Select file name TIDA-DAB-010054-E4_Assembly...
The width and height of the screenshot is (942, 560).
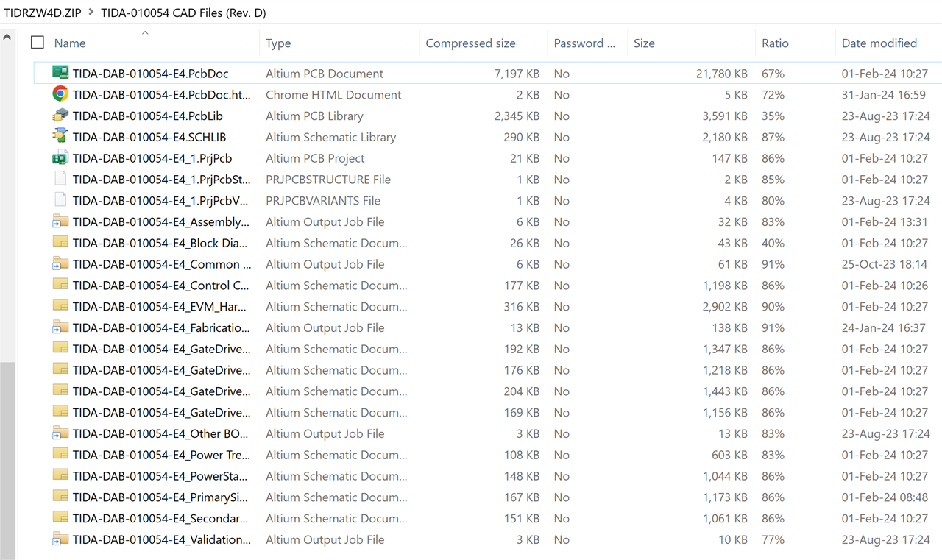160,221
